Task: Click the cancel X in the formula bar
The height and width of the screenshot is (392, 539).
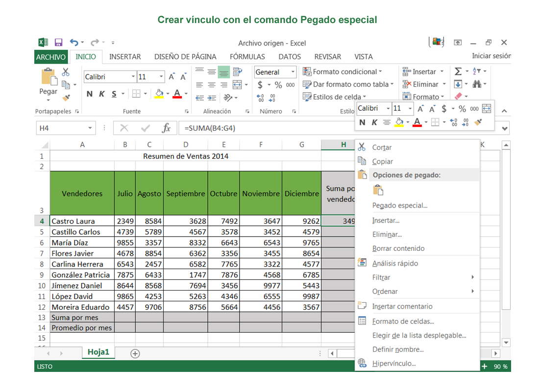Action: click(x=124, y=128)
